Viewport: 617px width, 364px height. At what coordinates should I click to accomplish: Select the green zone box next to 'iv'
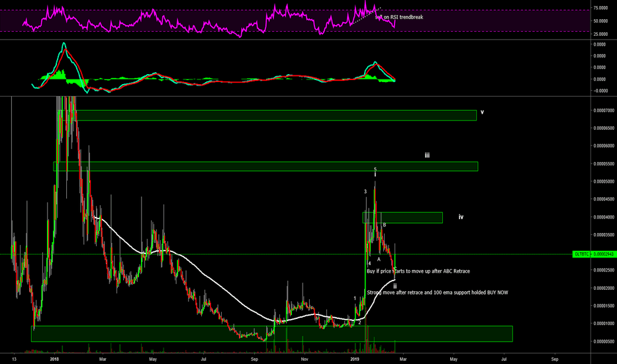click(403, 218)
